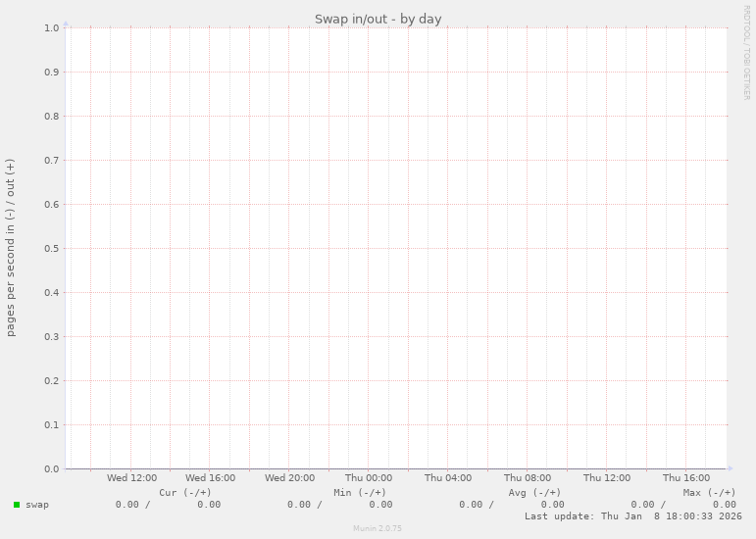Click the 'Max (-/+)' column header
Image resolution: width=756 pixels, height=539 pixels.
tap(709, 492)
